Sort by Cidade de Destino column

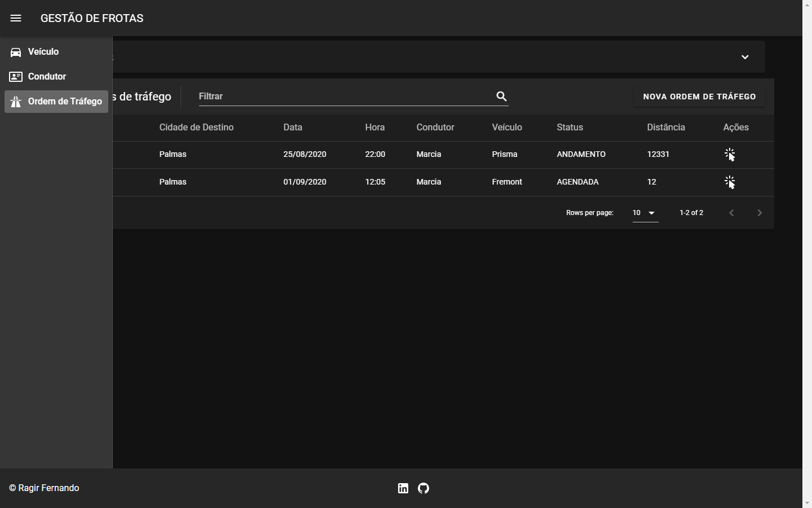[x=196, y=128]
